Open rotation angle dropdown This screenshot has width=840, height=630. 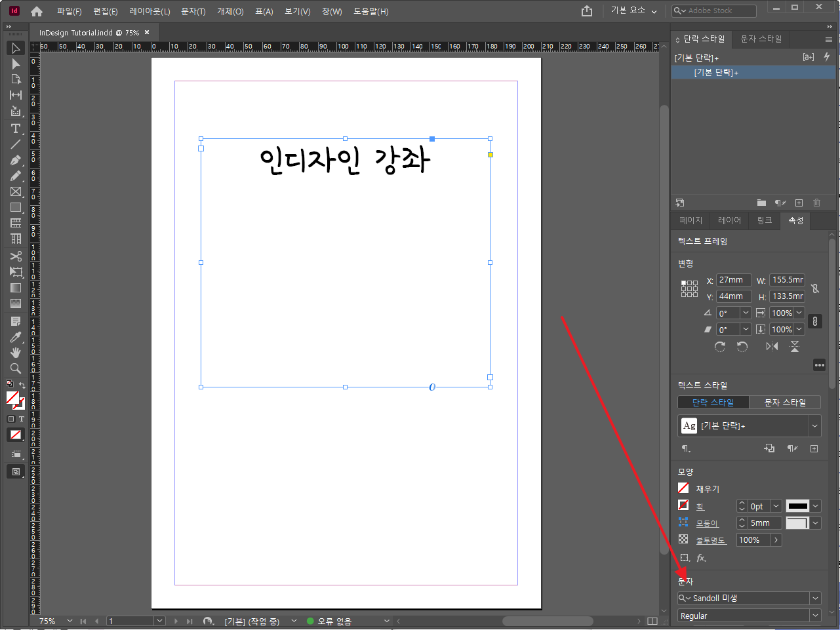(x=746, y=313)
